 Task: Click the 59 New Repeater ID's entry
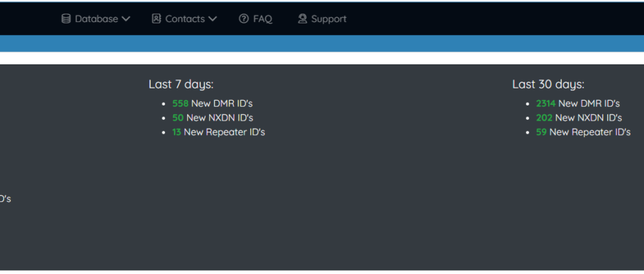[x=583, y=132]
